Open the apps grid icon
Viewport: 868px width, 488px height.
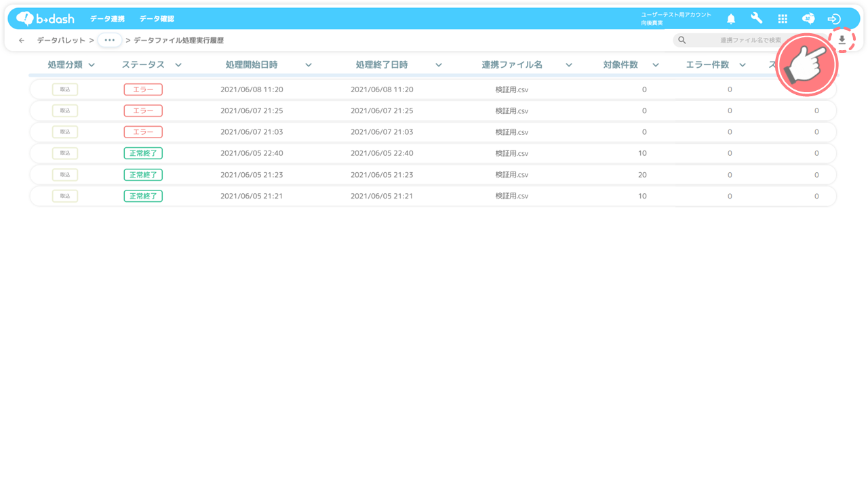pyautogui.click(x=783, y=19)
